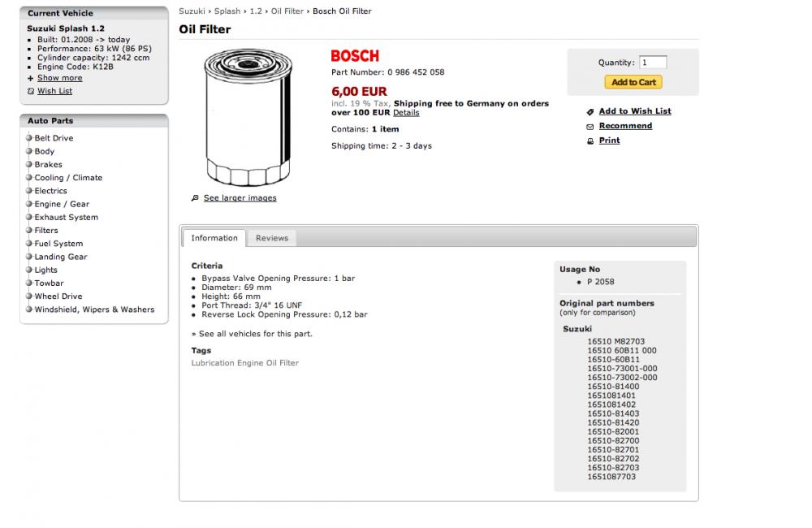Image resolution: width=812 pixels, height=528 pixels.
Task: Click See all vehicles for this part
Action: [256, 334]
